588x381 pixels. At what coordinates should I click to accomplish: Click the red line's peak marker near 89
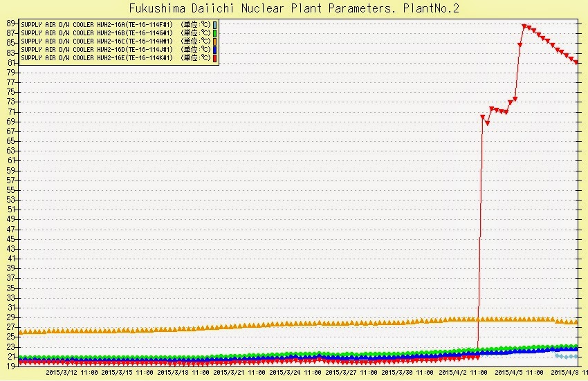pos(524,26)
